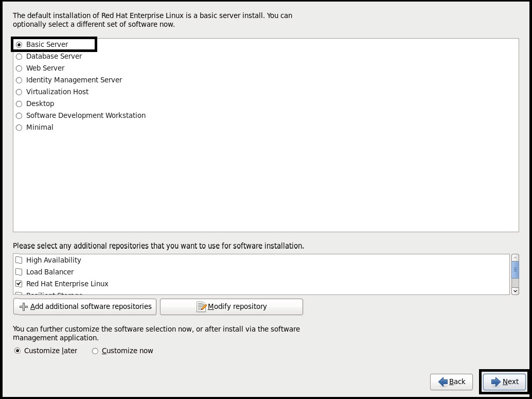Choose Web Server installation type
Screen dimensions: 532x399
[x=19, y=68]
